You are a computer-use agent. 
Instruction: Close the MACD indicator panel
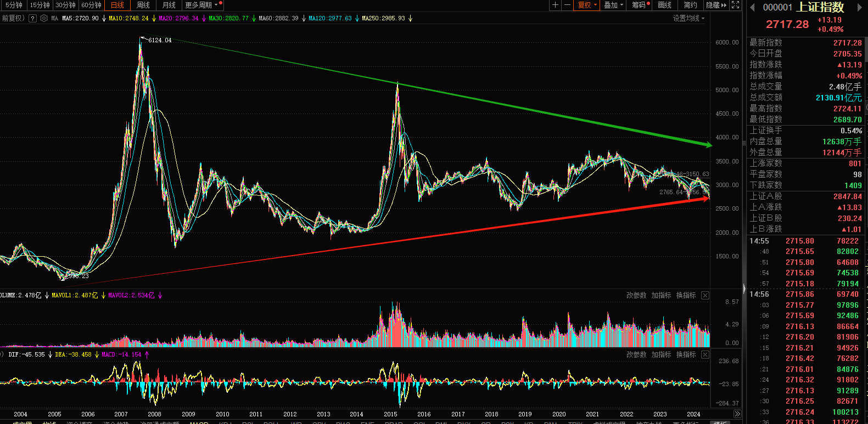point(705,355)
